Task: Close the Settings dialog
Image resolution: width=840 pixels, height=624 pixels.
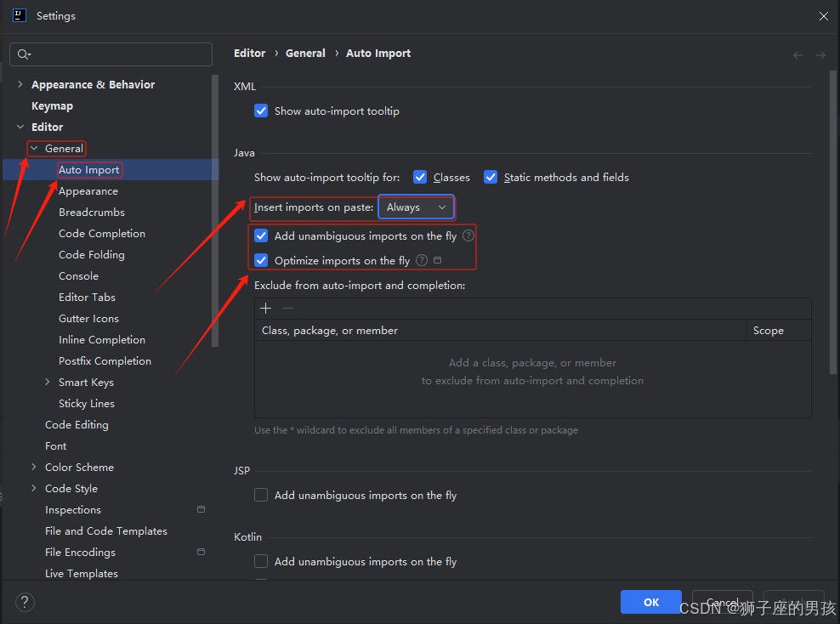Action: tap(823, 16)
